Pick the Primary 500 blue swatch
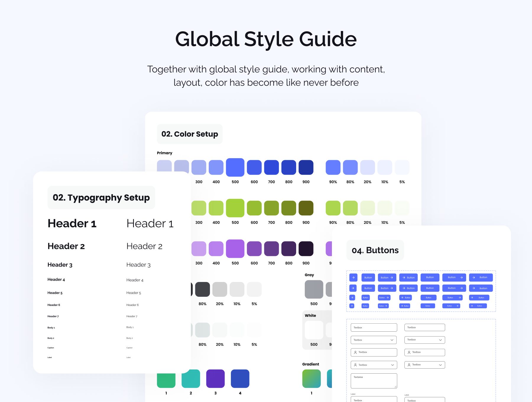Screen dimensions: 532x402 coord(235,167)
